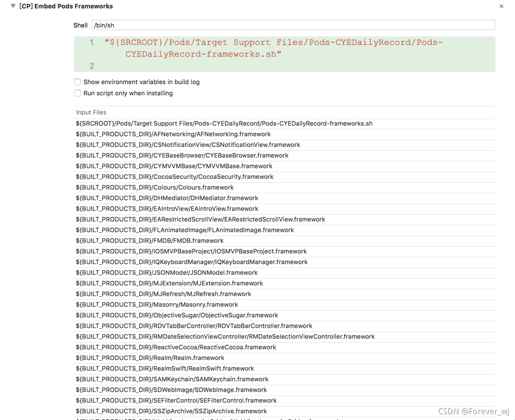Select the Masonry.framework input row
The image size is (515, 420).
click(284, 305)
